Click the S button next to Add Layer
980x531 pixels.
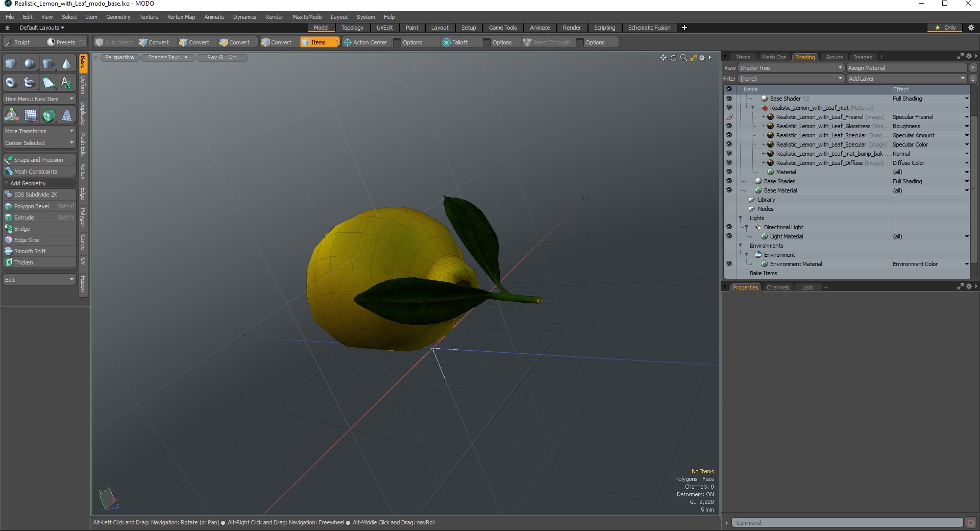click(x=973, y=79)
